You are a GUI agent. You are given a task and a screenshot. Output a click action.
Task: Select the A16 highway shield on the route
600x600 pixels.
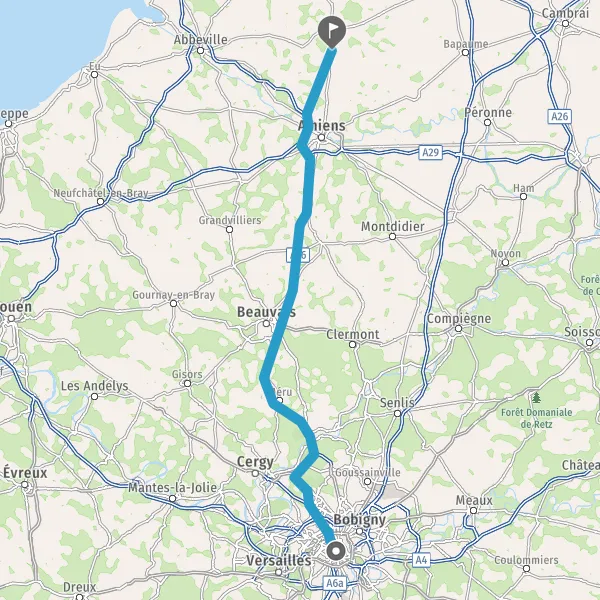298,255
